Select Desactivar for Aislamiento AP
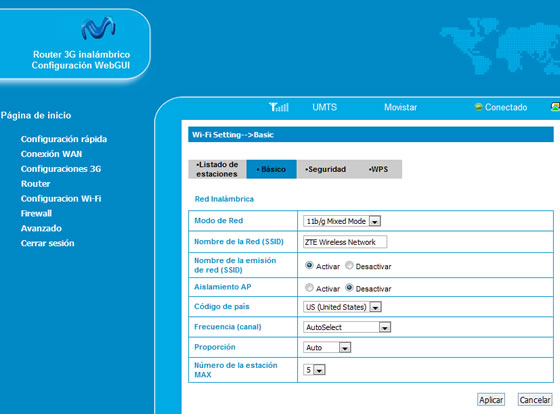 click(x=349, y=288)
